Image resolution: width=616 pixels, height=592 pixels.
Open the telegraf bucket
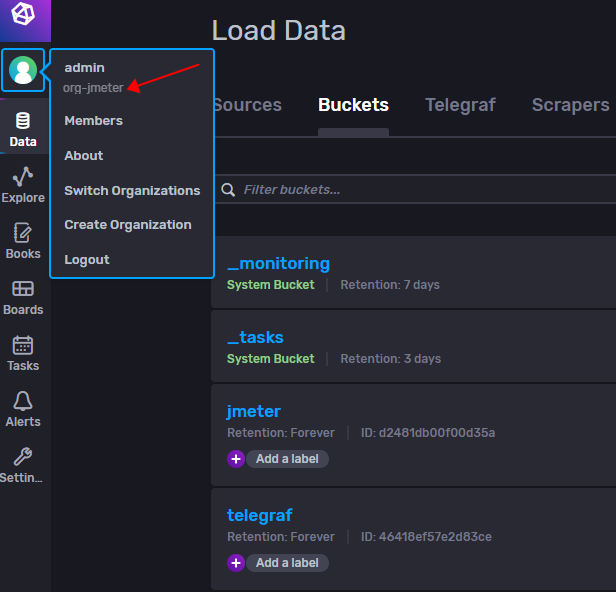click(260, 515)
